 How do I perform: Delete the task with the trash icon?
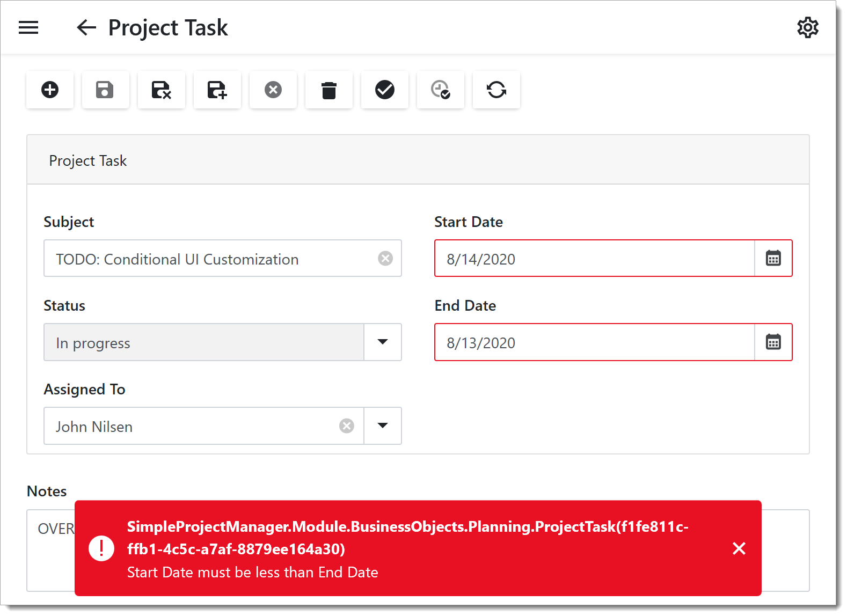coord(328,90)
